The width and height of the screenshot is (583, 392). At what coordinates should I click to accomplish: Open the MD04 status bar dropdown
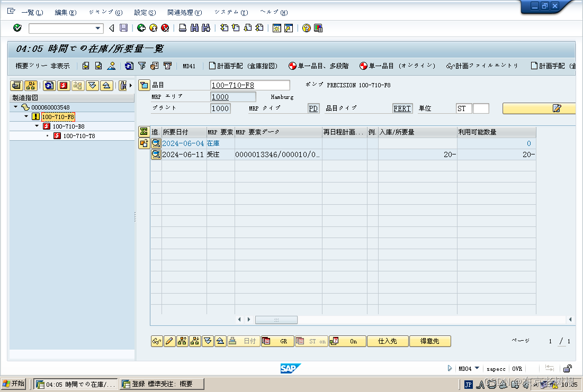477,368
